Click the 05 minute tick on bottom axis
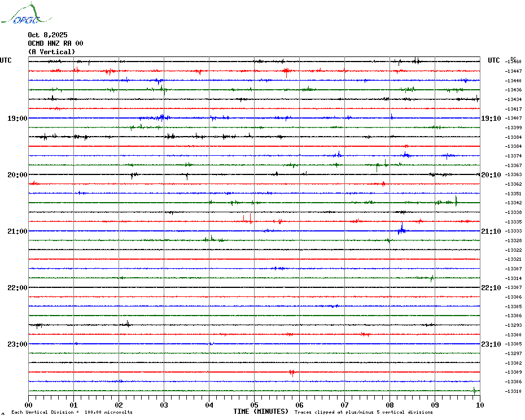 (x=254, y=405)
